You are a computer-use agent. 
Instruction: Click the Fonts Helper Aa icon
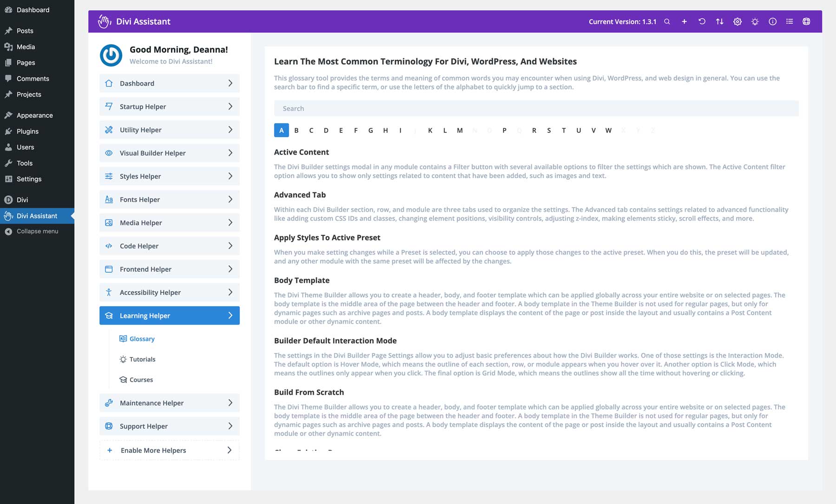click(109, 199)
